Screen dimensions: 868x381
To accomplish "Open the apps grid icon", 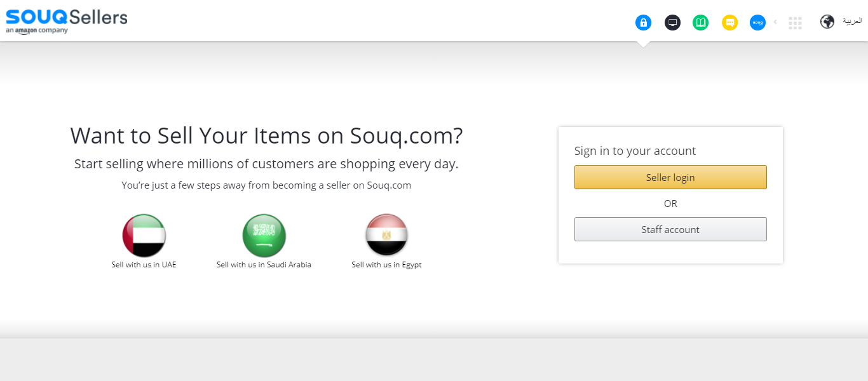I will pyautogui.click(x=795, y=23).
